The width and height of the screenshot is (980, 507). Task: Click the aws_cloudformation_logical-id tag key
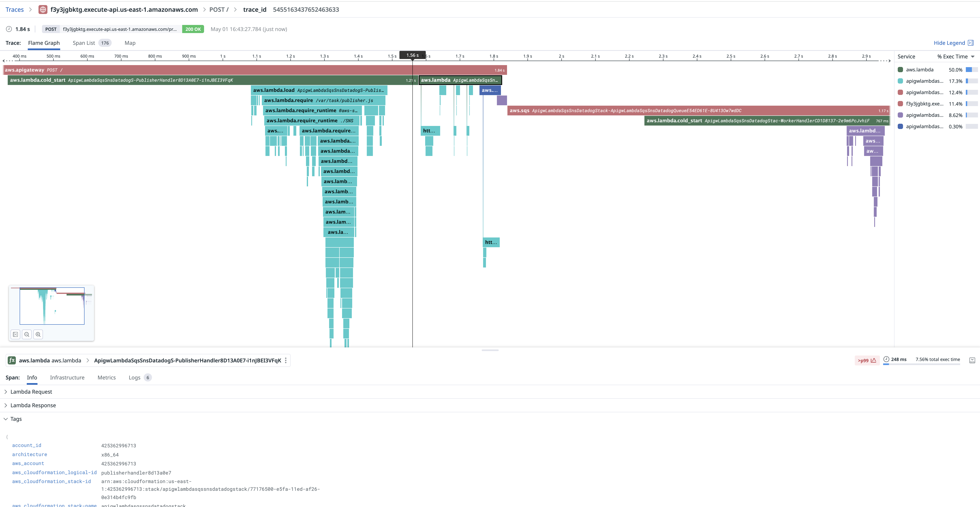[x=54, y=472]
